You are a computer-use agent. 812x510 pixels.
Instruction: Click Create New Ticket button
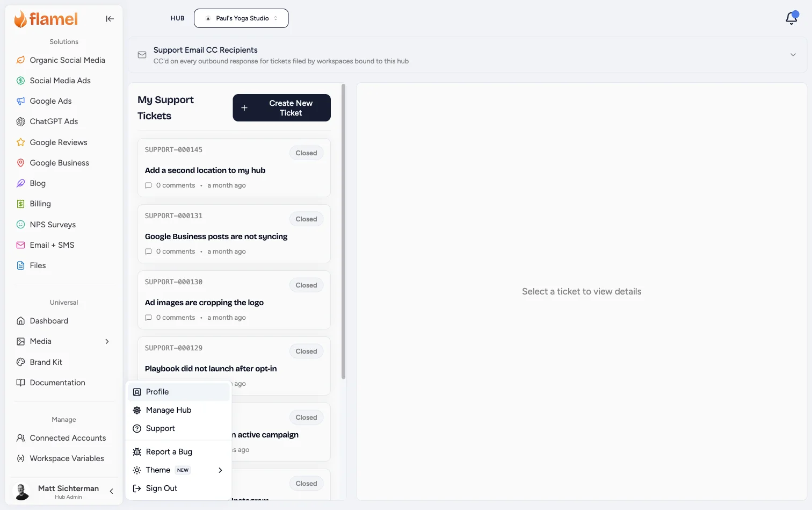pyautogui.click(x=281, y=108)
